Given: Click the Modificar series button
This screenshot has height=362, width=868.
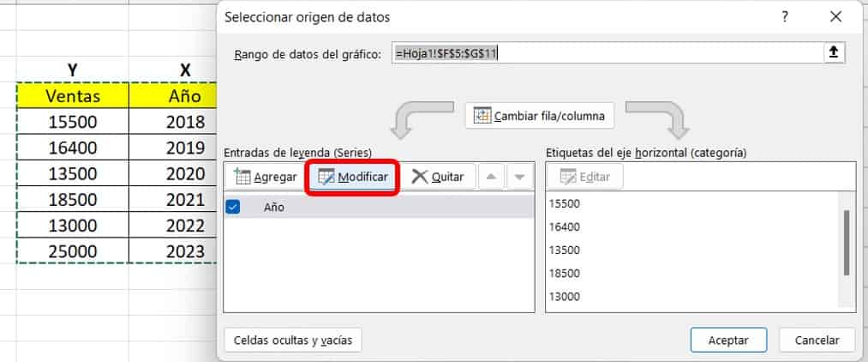Looking at the screenshot, I should click(353, 178).
